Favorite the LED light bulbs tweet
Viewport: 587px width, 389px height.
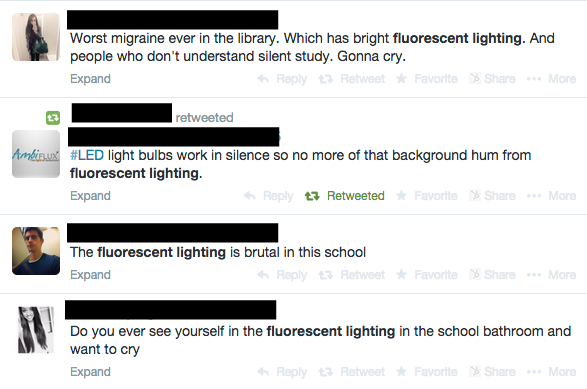427,196
